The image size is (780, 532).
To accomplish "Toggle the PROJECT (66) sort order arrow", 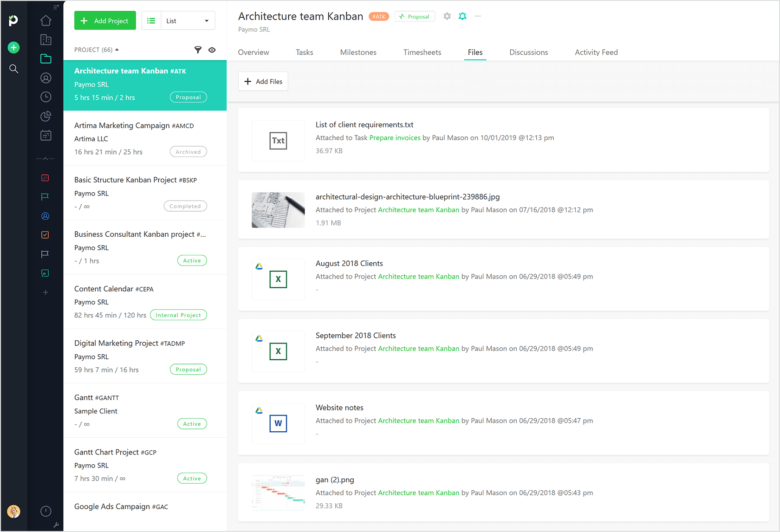I will [117, 48].
